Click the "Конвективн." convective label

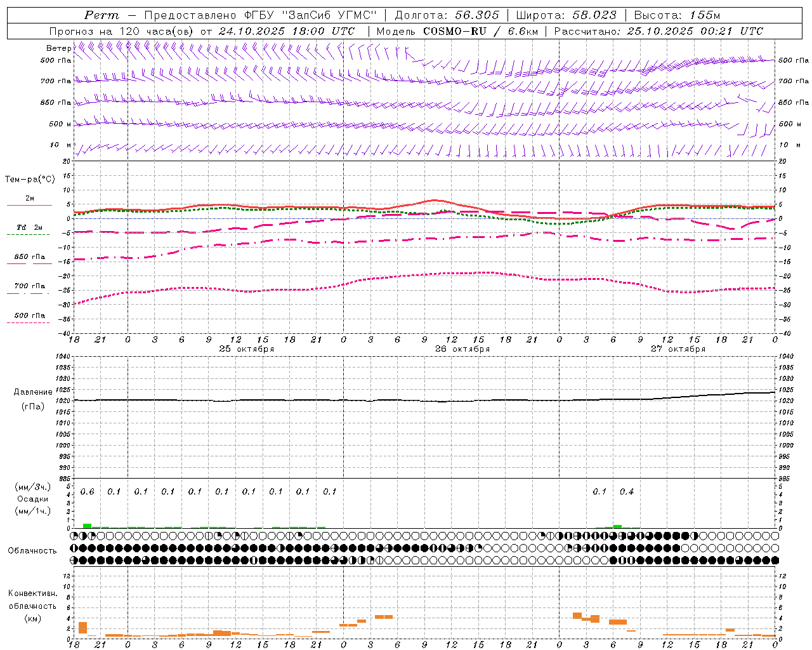coord(33,594)
